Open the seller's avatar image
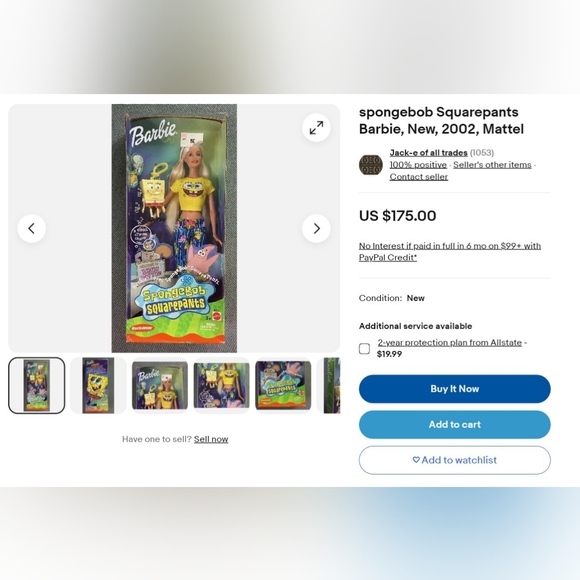 point(371,165)
